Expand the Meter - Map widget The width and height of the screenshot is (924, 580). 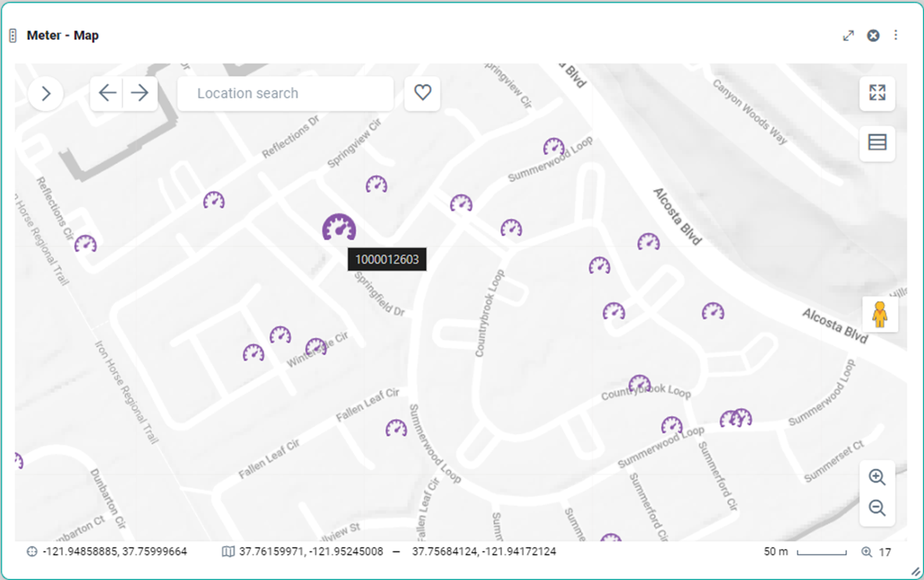point(848,36)
